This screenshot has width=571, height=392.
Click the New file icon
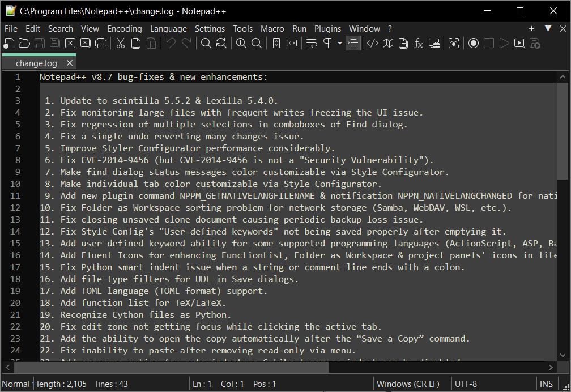point(9,43)
